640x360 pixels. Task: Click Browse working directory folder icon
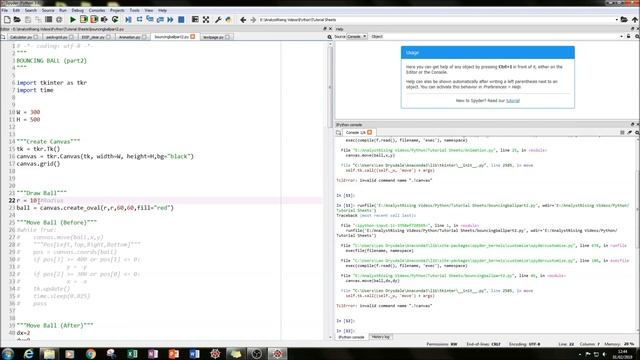click(x=624, y=19)
